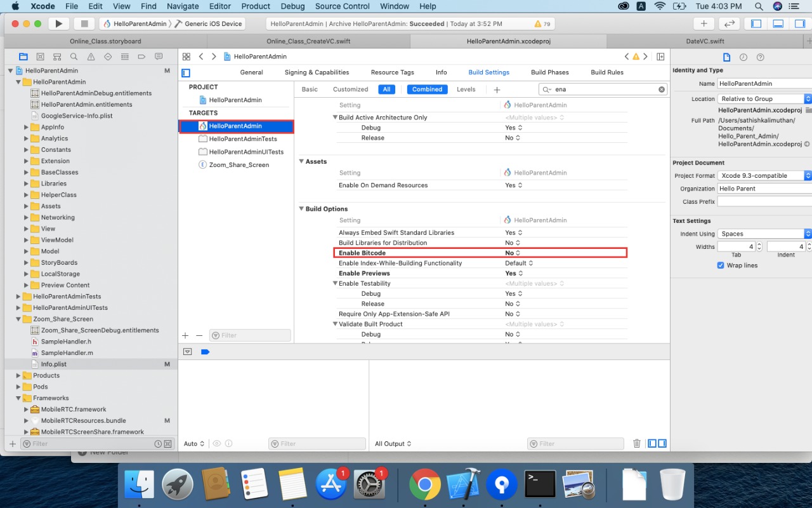Click the Tab width stepper

(x=760, y=246)
